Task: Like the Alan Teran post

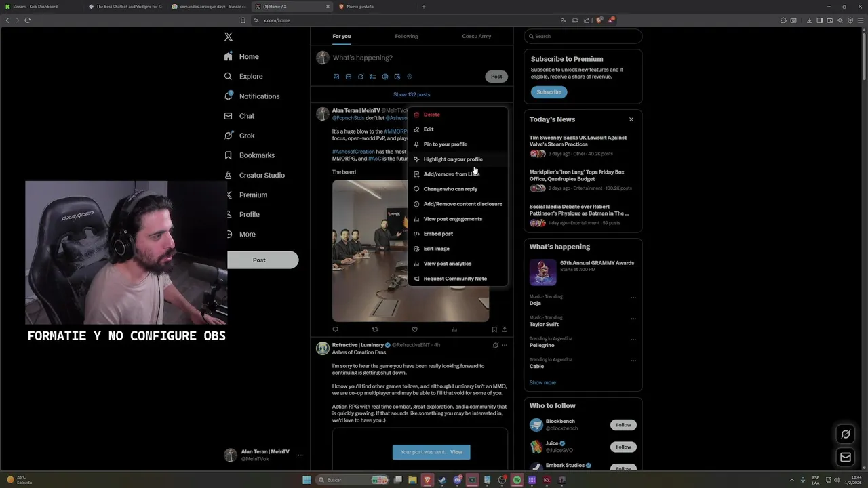Action: (x=414, y=329)
